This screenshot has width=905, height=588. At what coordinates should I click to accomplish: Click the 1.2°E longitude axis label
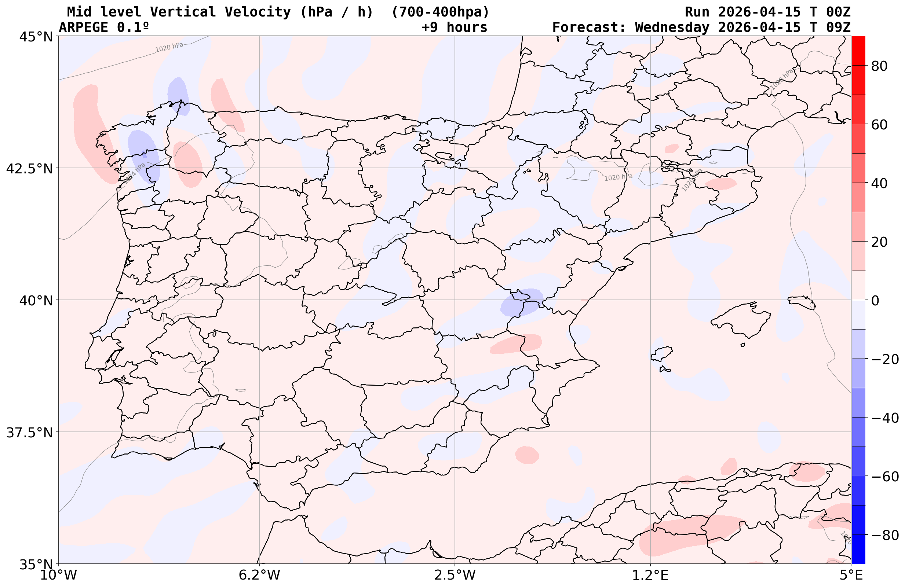point(650,575)
